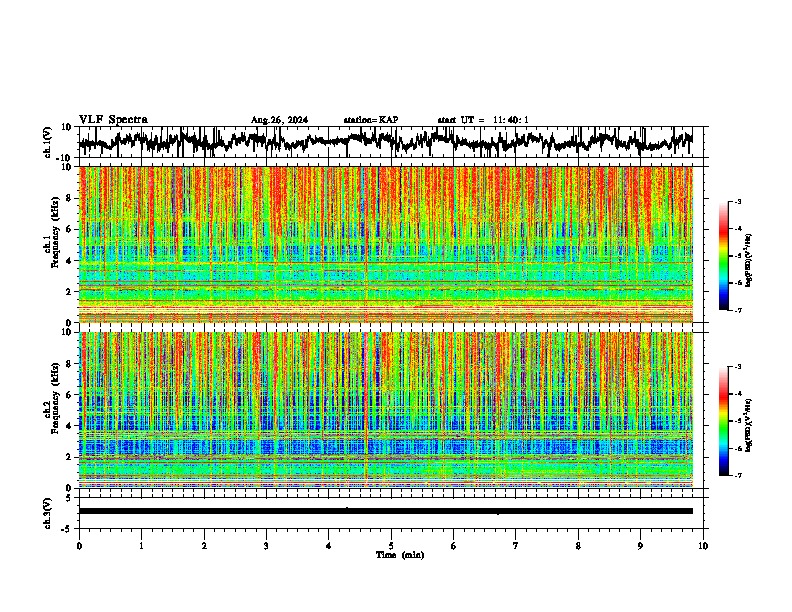Viewport: 792px width, 612px height.
Task: Click the "ch.3(V)" axis label
Action: [x=48, y=513]
